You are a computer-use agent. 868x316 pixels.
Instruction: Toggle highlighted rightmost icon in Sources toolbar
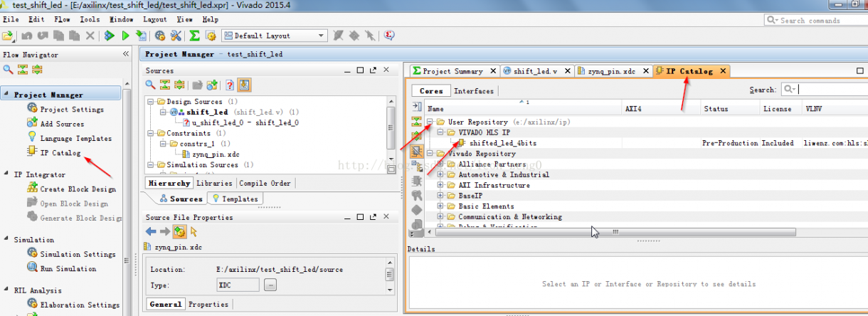coord(244,85)
